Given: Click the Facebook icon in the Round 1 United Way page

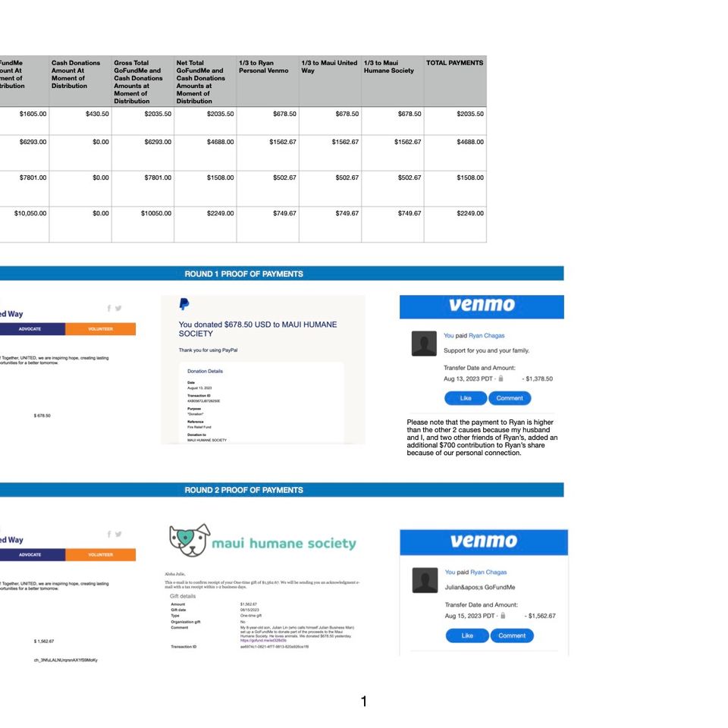Looking at the screenshot, I should (x=108, y=308).
